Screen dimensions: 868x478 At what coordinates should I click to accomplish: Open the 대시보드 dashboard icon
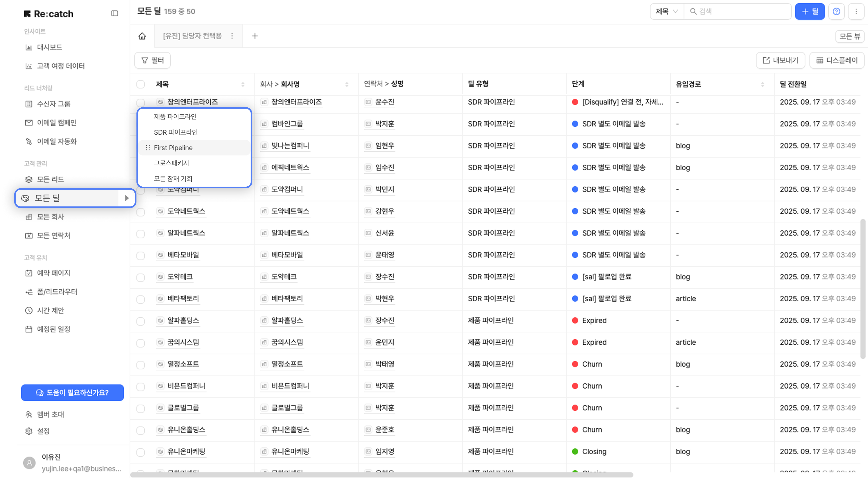point(29,47)
